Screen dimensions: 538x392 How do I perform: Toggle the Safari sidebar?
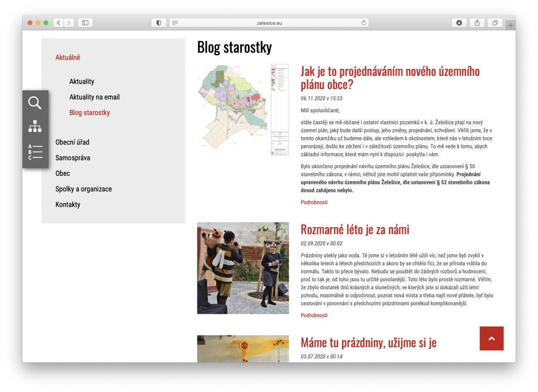tap(85, 22)
